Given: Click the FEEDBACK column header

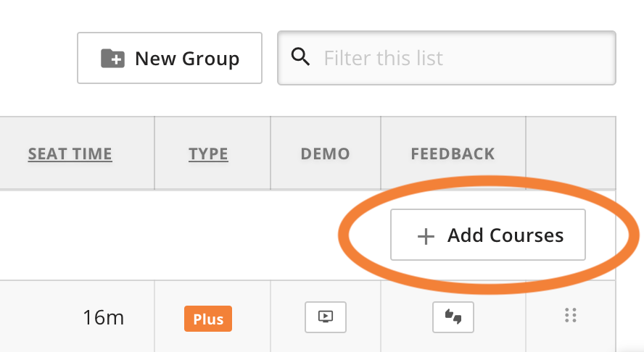Looking at the screenshot, I should click(453, 154).
